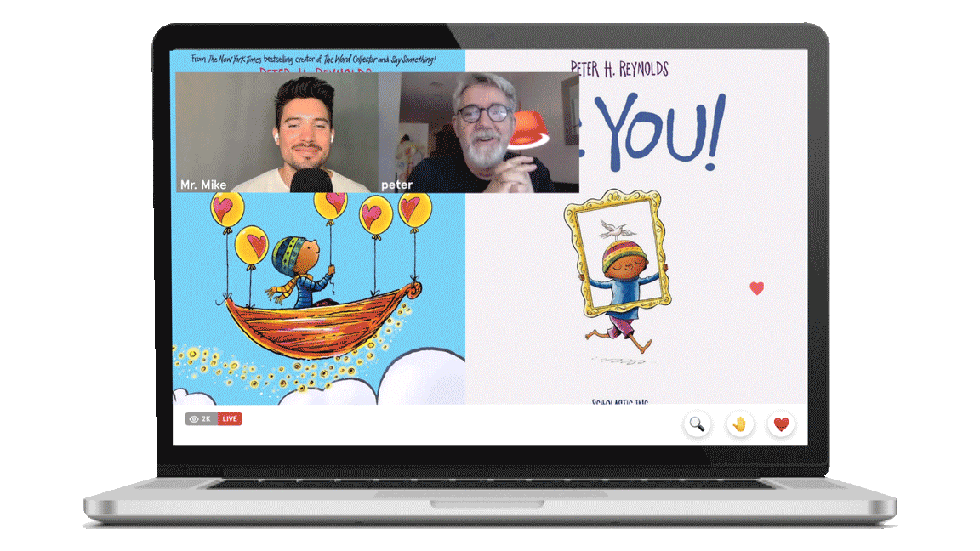Click the 'peter' name label

397,185
